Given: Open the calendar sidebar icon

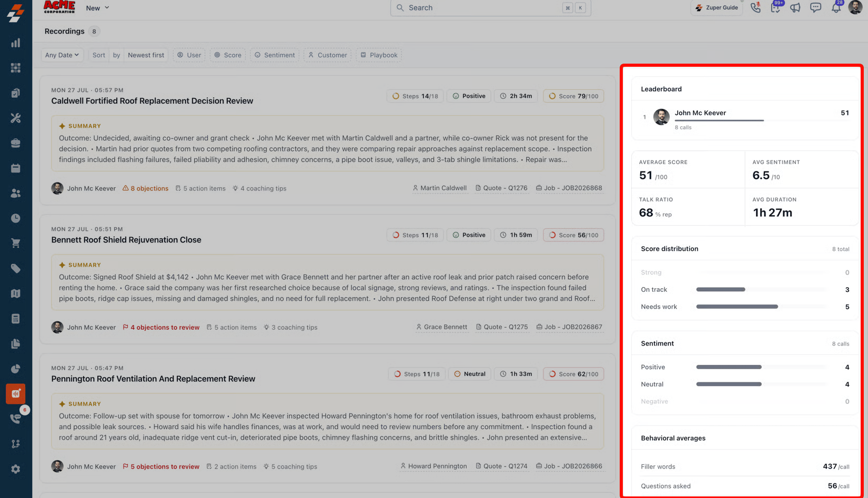Looking at the screenshot, I should [16, 168].
